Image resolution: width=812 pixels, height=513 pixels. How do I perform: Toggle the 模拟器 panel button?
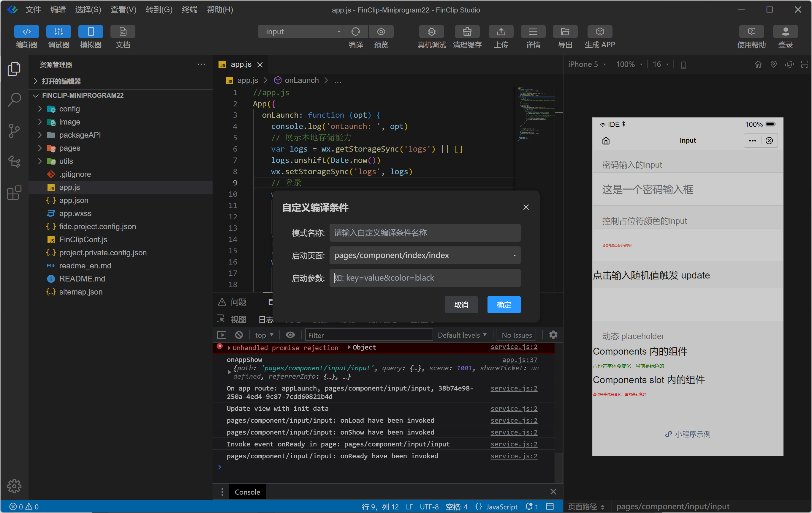coord(90,32)
